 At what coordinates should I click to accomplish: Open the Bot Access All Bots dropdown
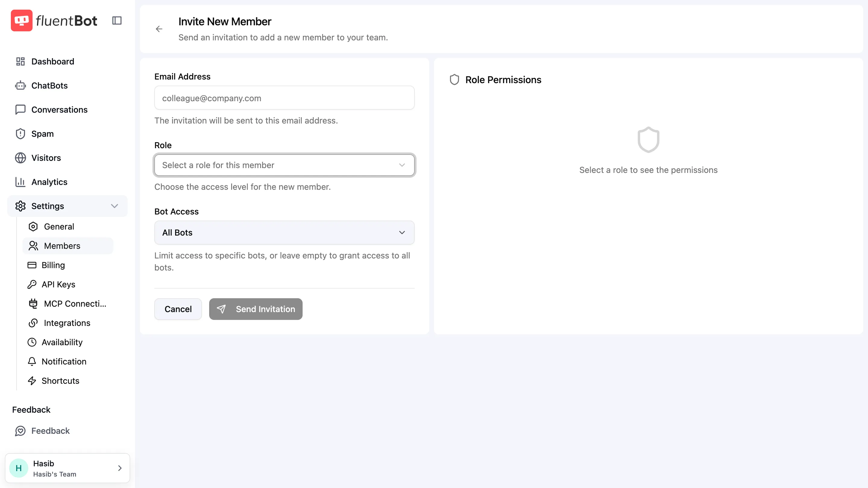click(x=285, y=233)
